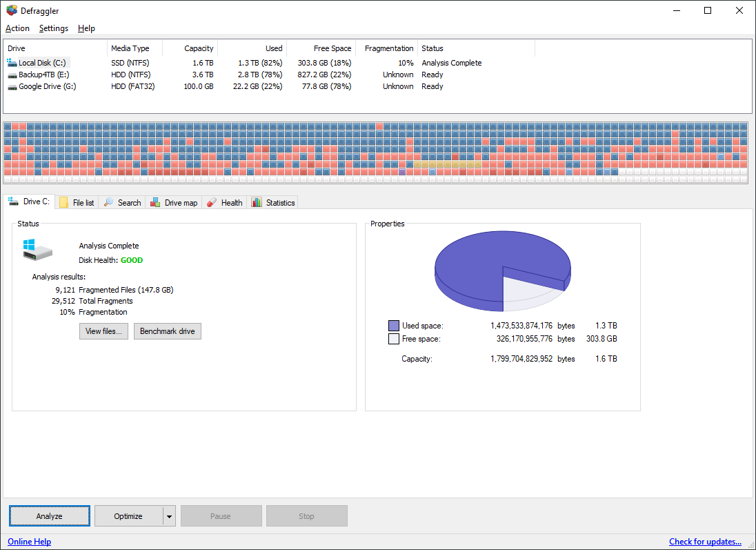
Task: Select the Local Disk (C:) row
Action: [270, 63]
